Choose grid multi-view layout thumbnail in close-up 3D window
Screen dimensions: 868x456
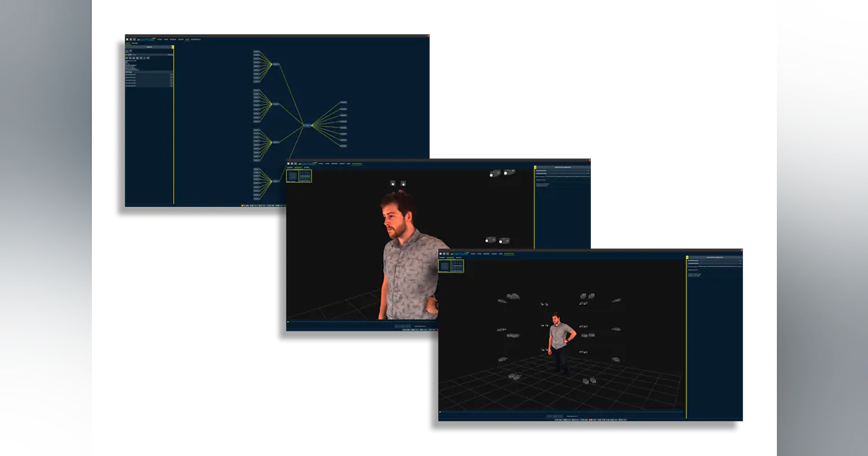coord(305,175)
